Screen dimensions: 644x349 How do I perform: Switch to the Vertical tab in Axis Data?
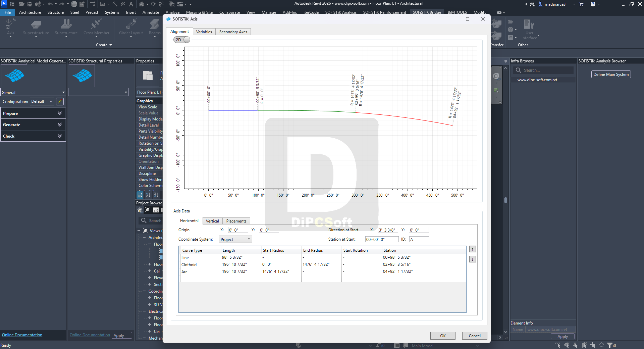pos(212,221)
